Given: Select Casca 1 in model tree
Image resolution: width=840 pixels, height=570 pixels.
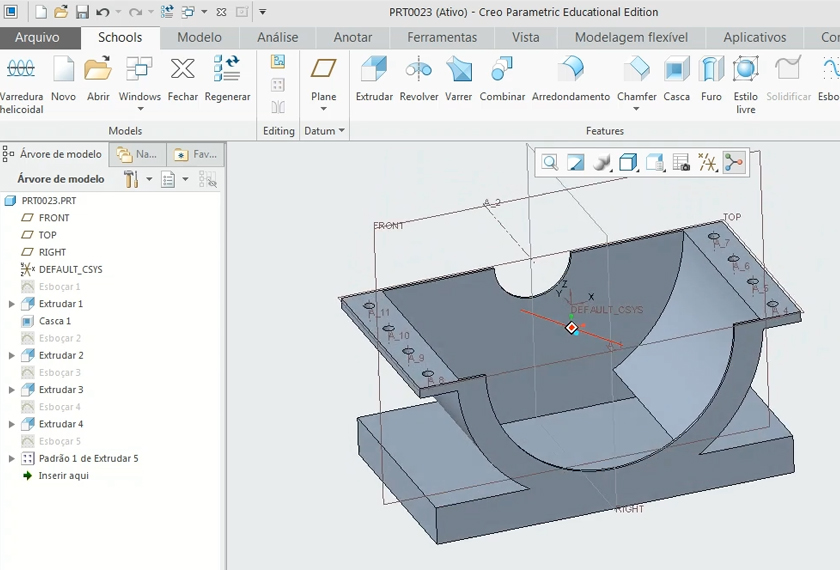Looking at the screenshot, I should click(x=55, y=321).
